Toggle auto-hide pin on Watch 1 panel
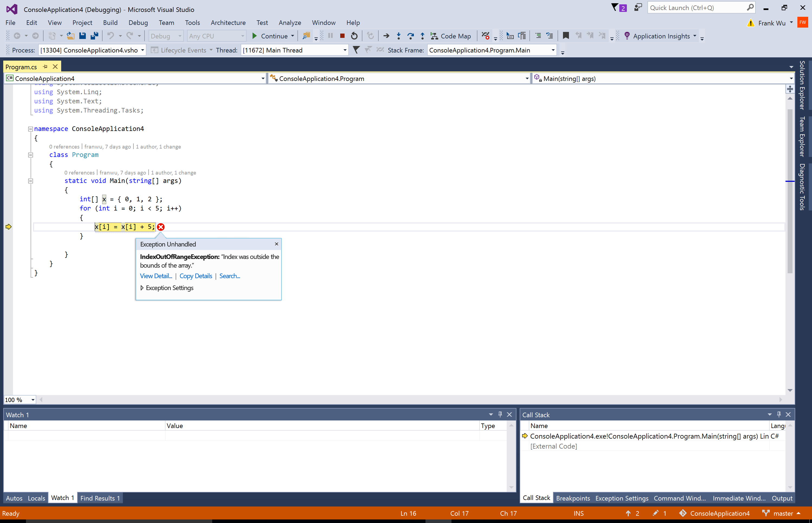This screenshot has height=523, width=812. coord(500,414)
